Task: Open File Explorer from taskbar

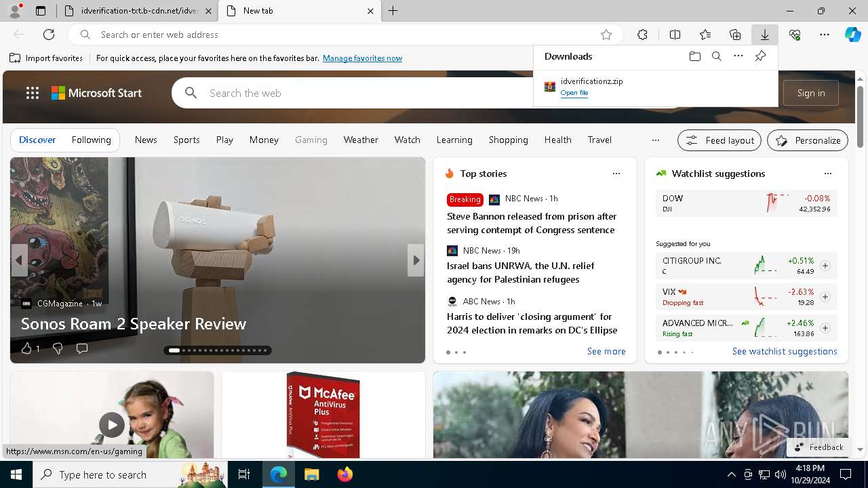Action: 311,474
